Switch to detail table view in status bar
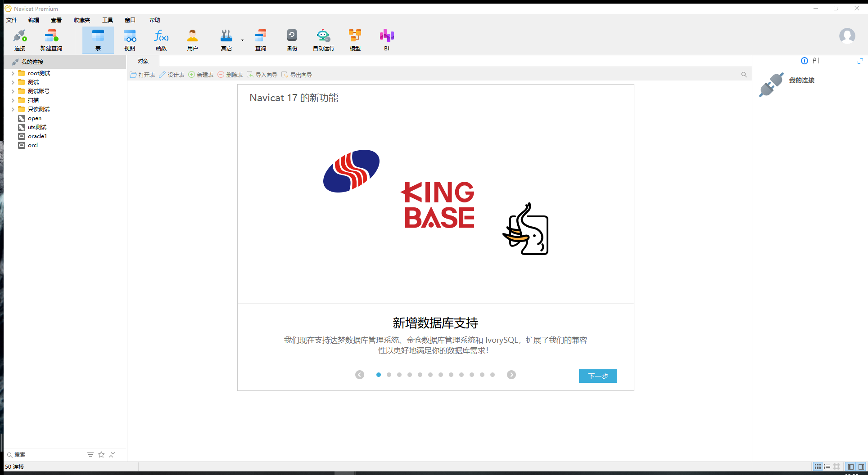Screen dimensions: 868x475 (x=836, y=467)
